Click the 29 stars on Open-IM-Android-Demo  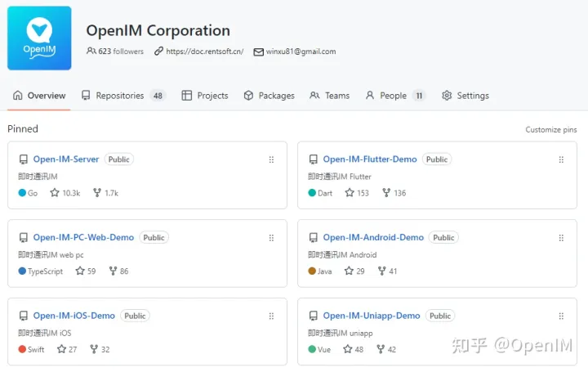coord(354,271)
